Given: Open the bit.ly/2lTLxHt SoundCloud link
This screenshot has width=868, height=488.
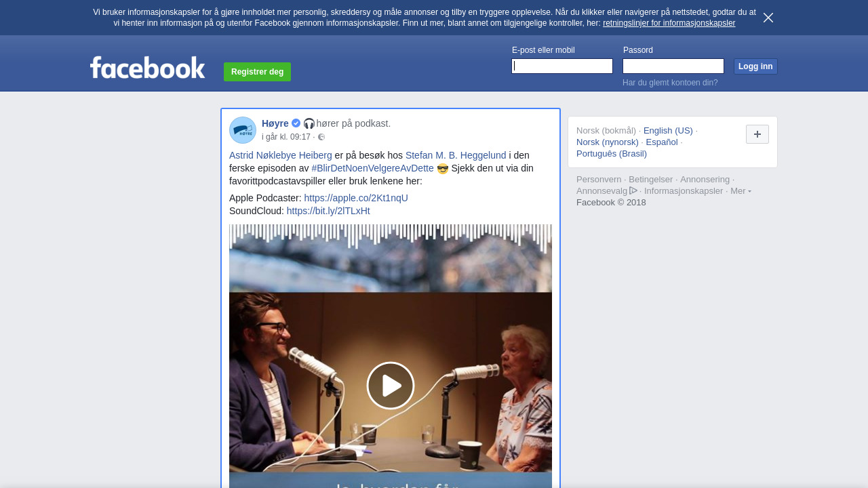Looking at the screenshot, I should click(x=328, y=211).
